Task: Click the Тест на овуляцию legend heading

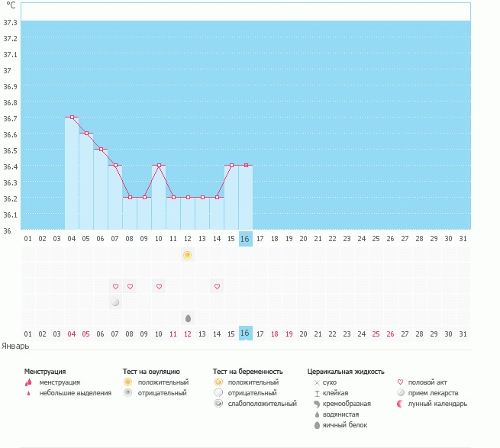Action: click(x=151, y=371)
